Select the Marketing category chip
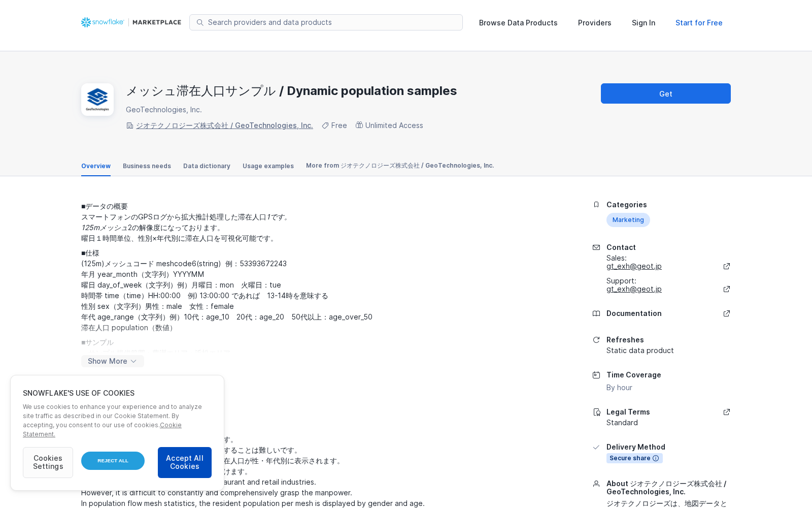This screenshot has width=812, height=508. click(x=628, y=220)
